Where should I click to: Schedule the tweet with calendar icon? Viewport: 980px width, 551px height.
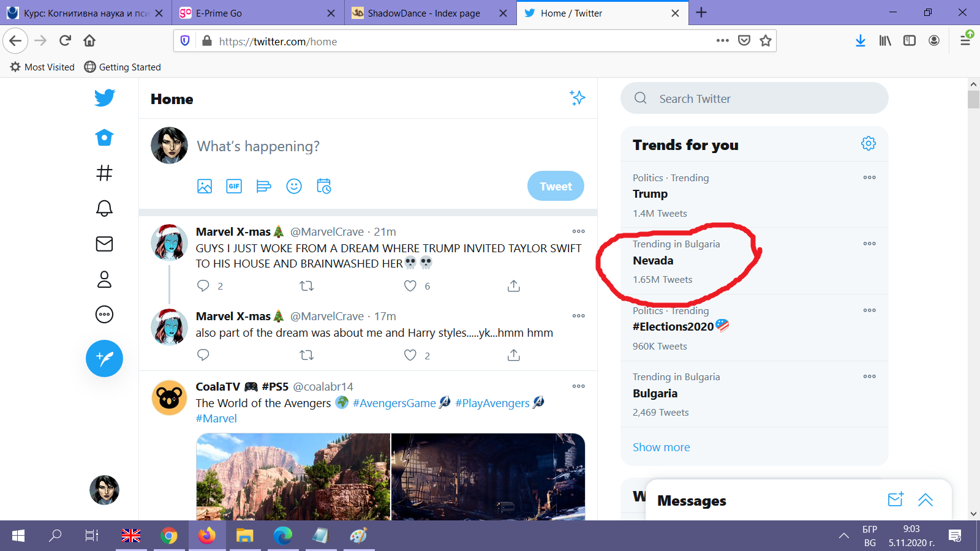coord(324,186)
